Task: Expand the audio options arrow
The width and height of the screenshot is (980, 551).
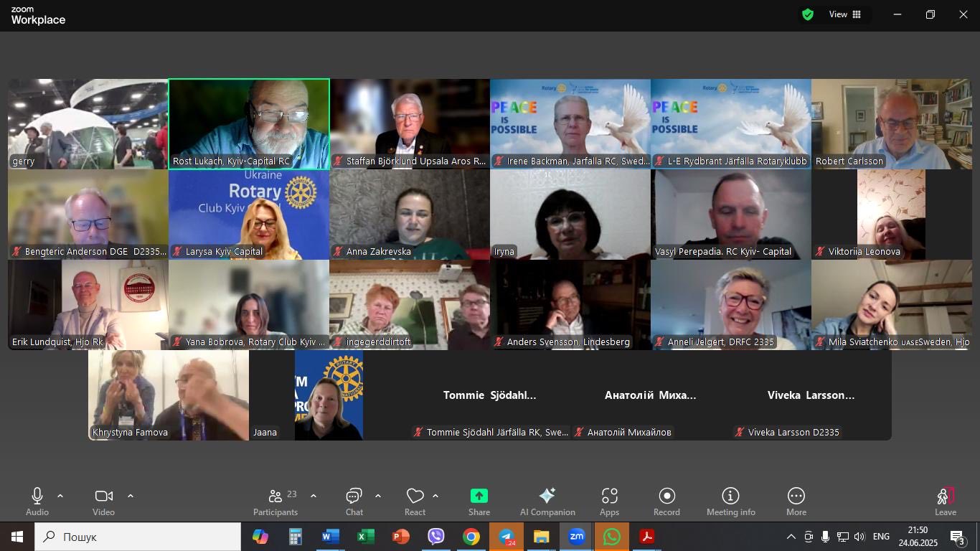Action: tap(60, 496)
